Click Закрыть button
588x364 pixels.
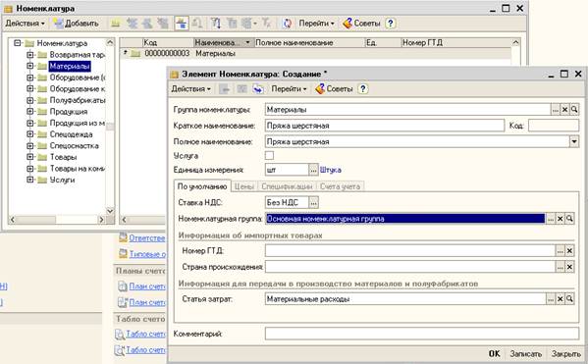(x=566, y=353)
